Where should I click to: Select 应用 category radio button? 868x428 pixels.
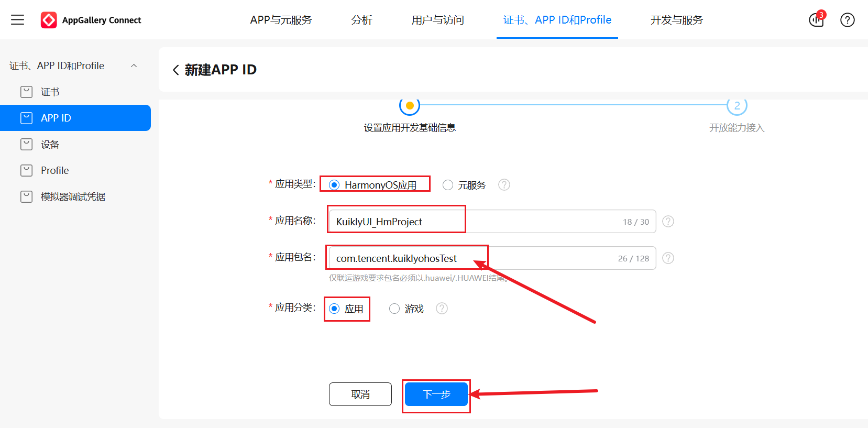coord(334,309)
